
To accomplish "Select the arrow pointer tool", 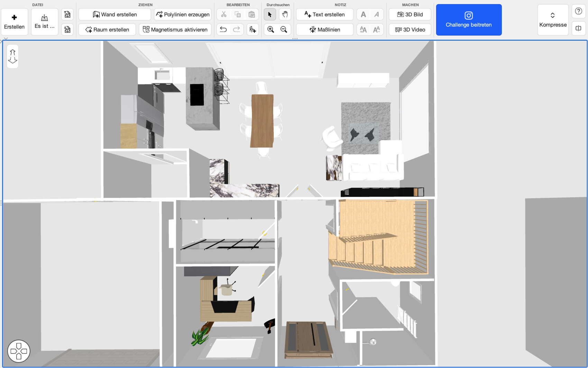I will pyautogui.click(x=270, y=15).
